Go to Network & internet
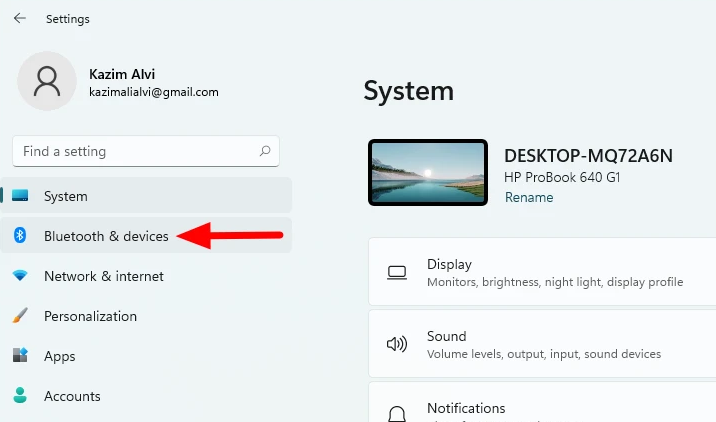Viewport: 716px width, 422px height. coord(146,276)
